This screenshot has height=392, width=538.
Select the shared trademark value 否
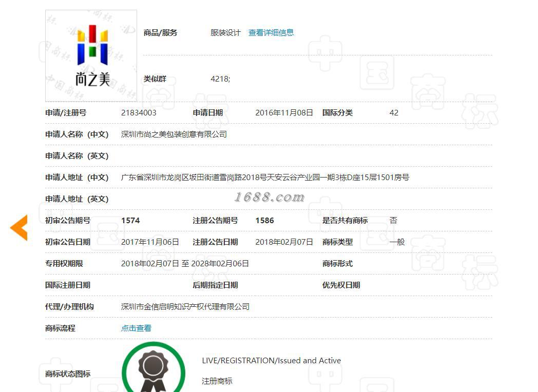point(393,221)
